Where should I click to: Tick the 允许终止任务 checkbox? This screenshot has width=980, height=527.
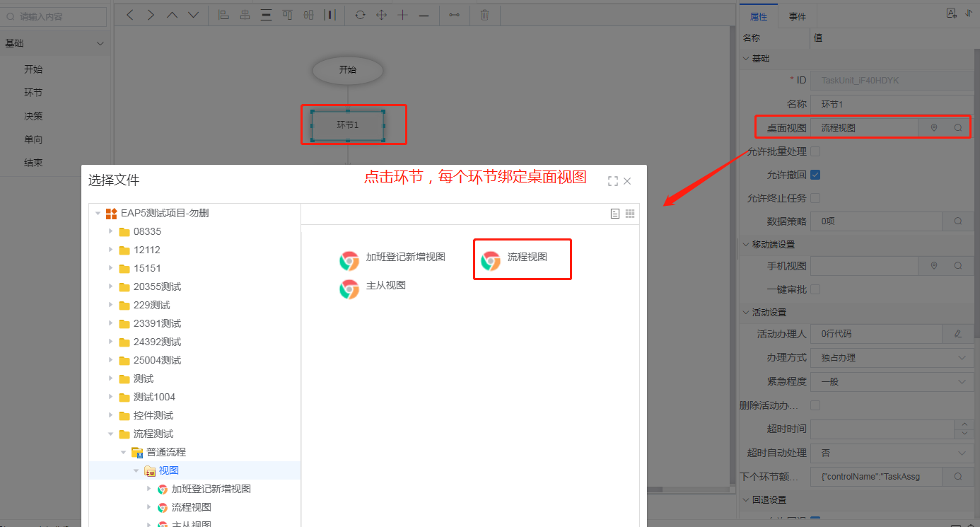coord(815,198)
